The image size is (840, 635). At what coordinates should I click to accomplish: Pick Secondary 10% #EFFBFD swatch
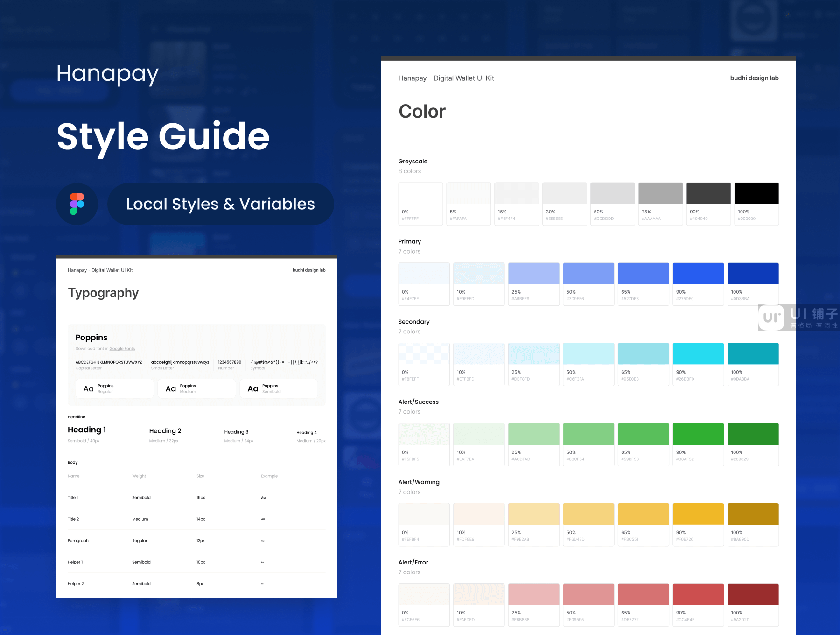479,365
